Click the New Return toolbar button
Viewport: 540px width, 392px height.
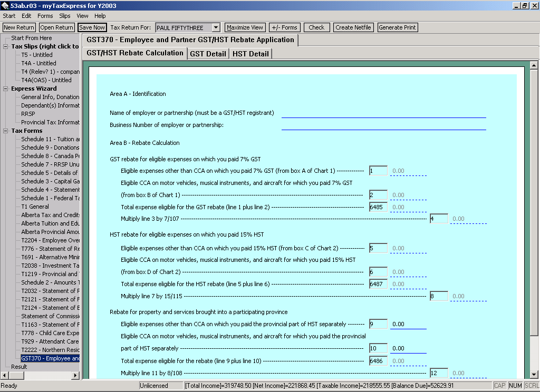tap(19, 27)
